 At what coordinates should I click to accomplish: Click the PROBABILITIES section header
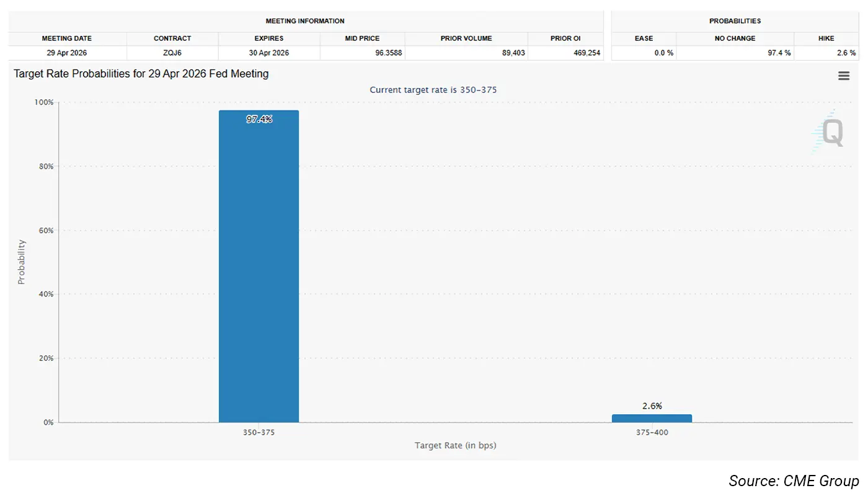click(735, 21)
